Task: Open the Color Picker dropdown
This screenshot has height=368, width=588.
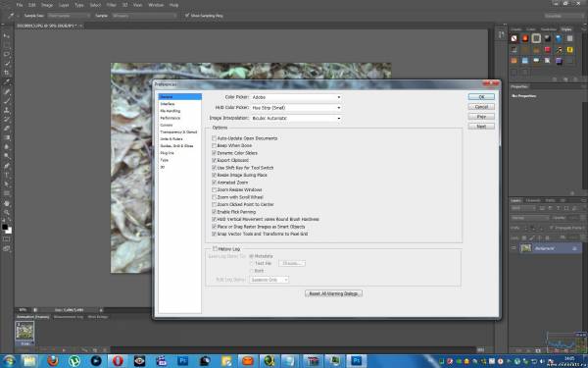Action: (x=296, y=97)
